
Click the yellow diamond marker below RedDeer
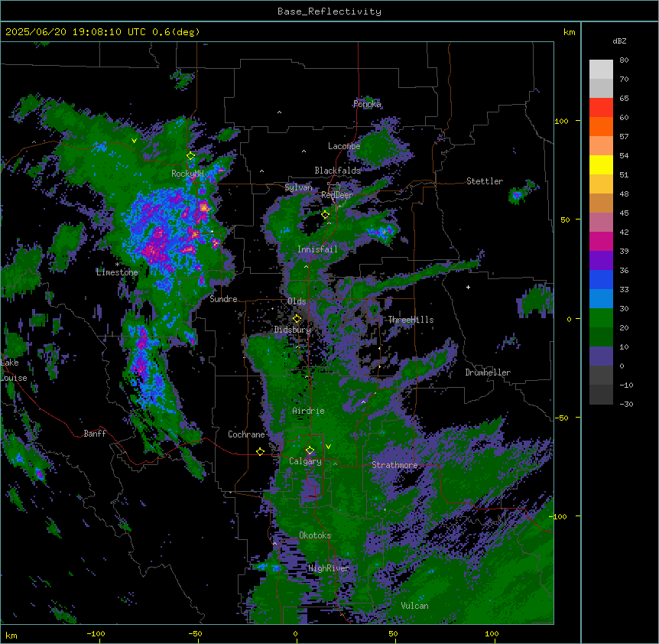tap(325, 215)
